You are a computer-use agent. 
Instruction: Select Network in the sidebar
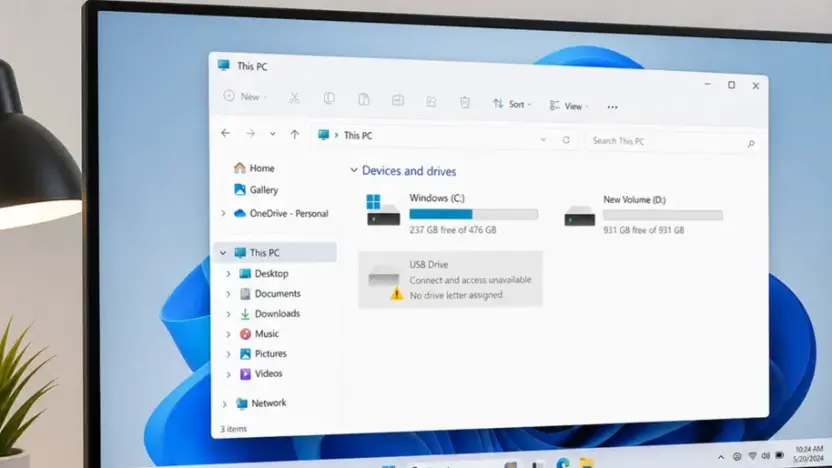click(x=261, y=403)
